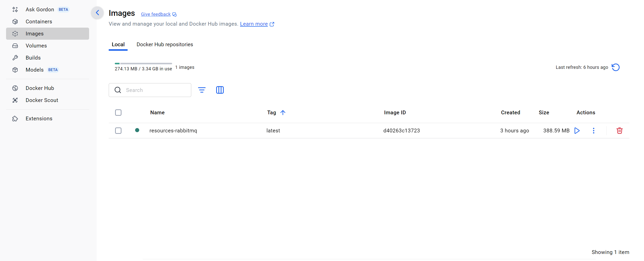Open the filter options

point(202,90)
